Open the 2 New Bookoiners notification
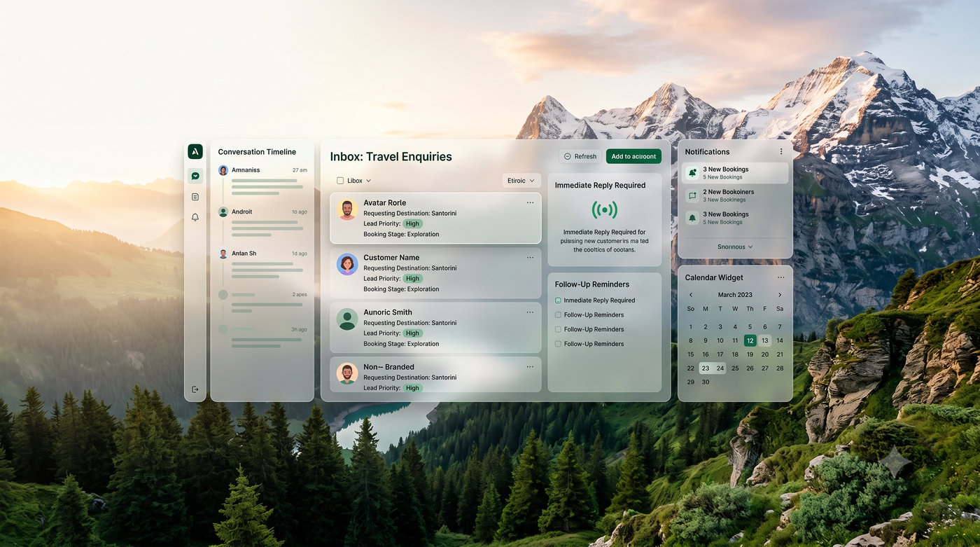The width and height of the screenshot is (980, 547). point(735,195)
